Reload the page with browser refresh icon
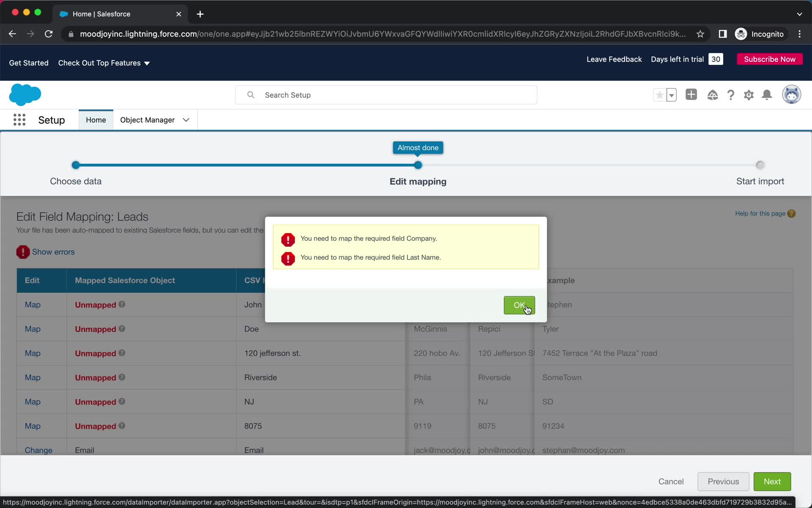Image resolution: width=812 pixels, height=508 pixels. point(49,34)
